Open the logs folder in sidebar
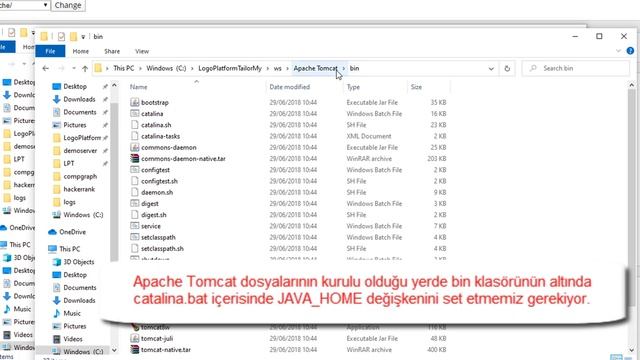The width and height of the screenshot is (640, 360). (69, 202)
